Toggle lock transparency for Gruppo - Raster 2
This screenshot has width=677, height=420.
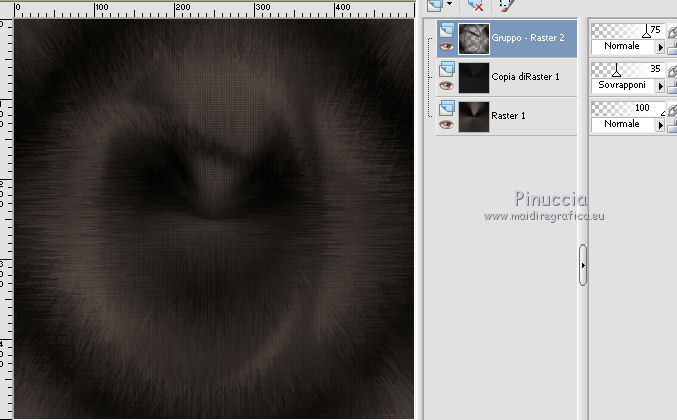coord(672,48)
